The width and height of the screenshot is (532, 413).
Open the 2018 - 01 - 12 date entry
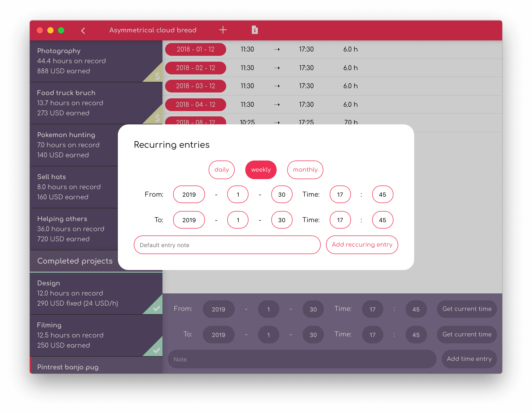click(x=195, y=49)
